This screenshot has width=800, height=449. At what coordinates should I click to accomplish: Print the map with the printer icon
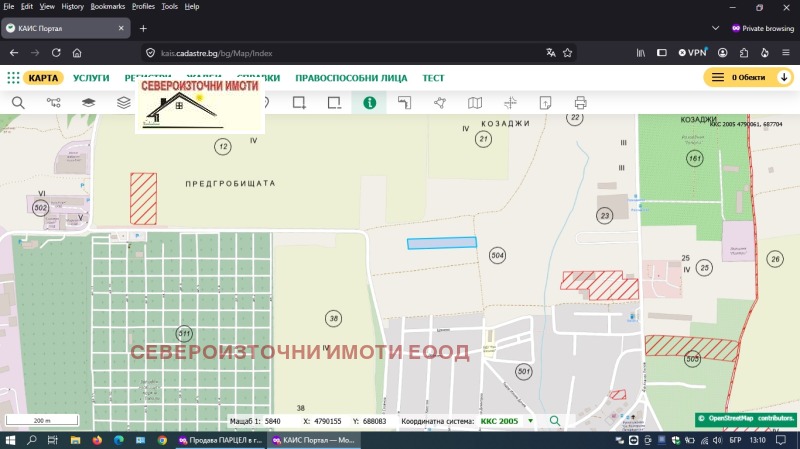tap(581, 103)
